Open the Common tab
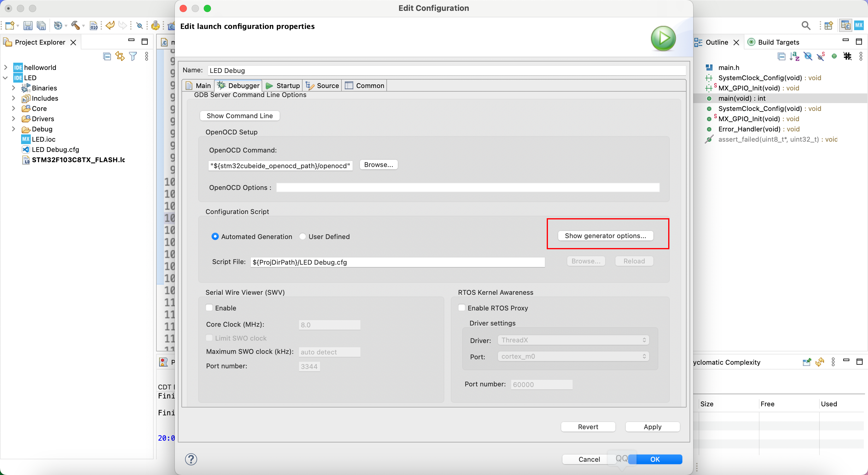Image resolution: width=868 pixels, height=475 pixels. (x=365, y=86)
